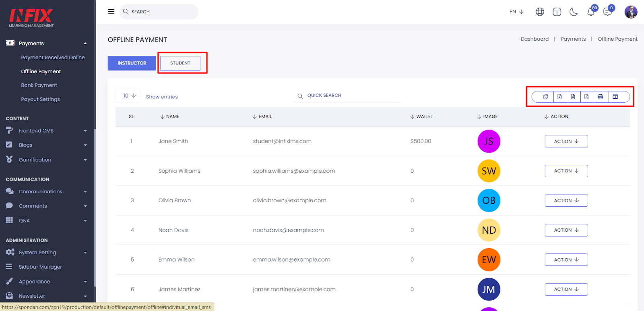Open Action dropdown for Noah Davis
The width and height of the screenshot is (644, 311).
point(566,230)
